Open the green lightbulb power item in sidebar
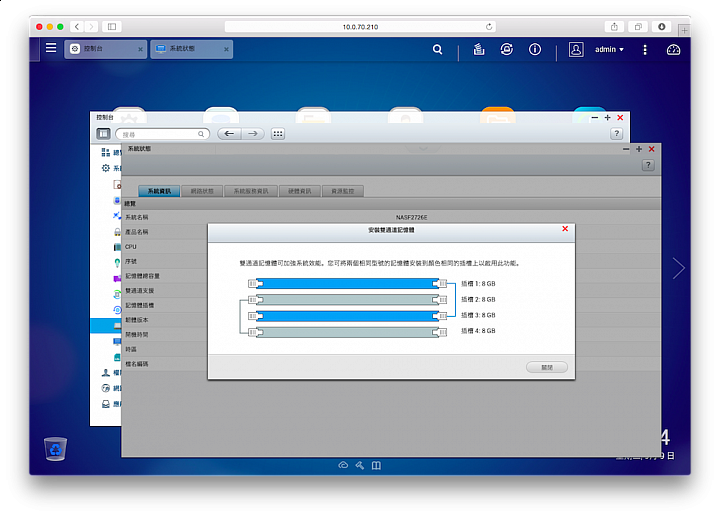The height and width of the screenshot is (518, 720). [117, 262]
